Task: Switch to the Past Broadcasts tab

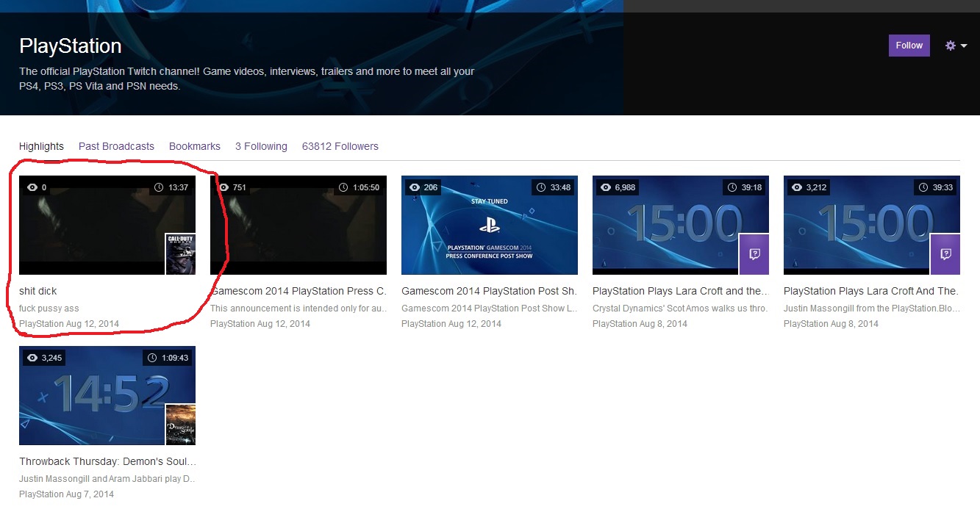Action: coord(116,146)
